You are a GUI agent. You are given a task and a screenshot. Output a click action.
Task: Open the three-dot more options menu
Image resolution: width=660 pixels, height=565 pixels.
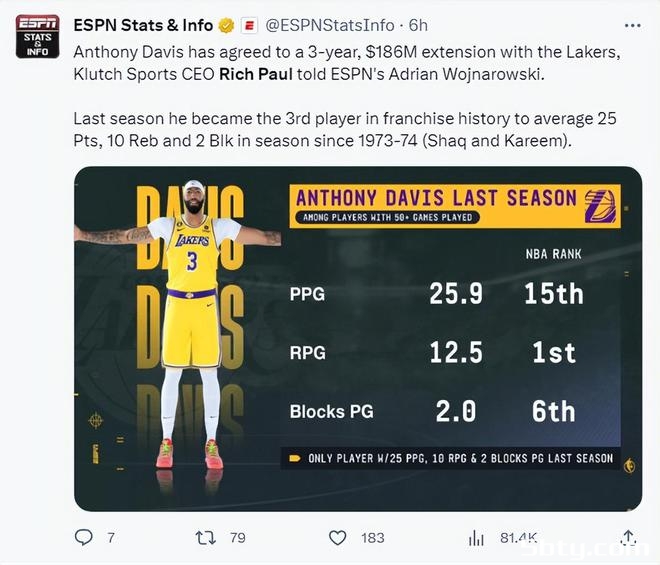point(633,26)
